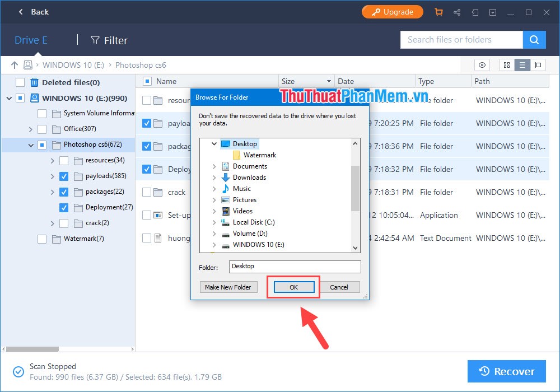Click inside the Folder name field showing Desktop
Viewport: 560px width, 392px height.
294,267
